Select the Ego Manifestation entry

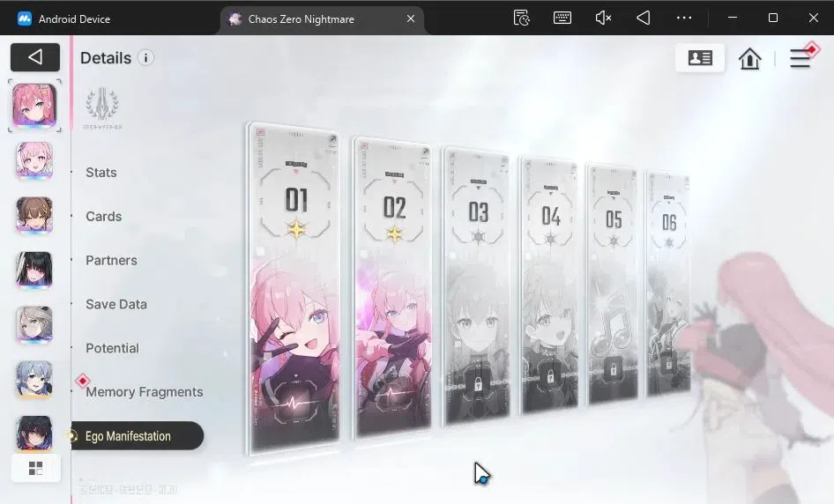point(138,436)
